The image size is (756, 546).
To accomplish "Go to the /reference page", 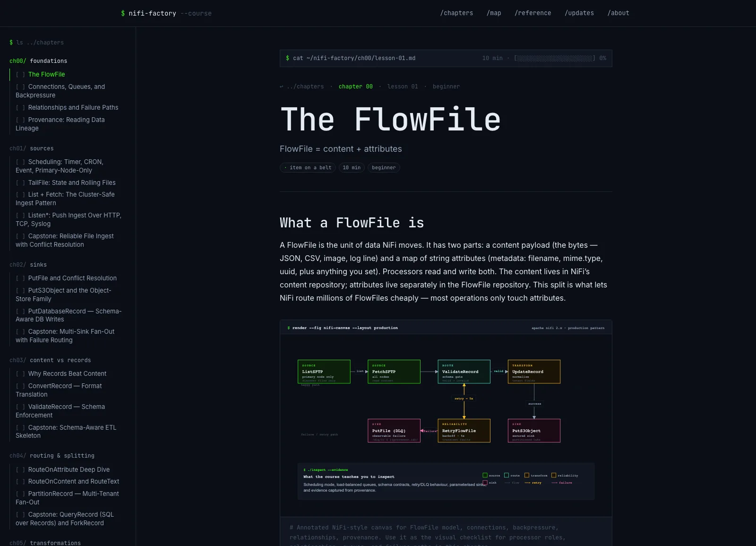I will click(x=533, y=13).
